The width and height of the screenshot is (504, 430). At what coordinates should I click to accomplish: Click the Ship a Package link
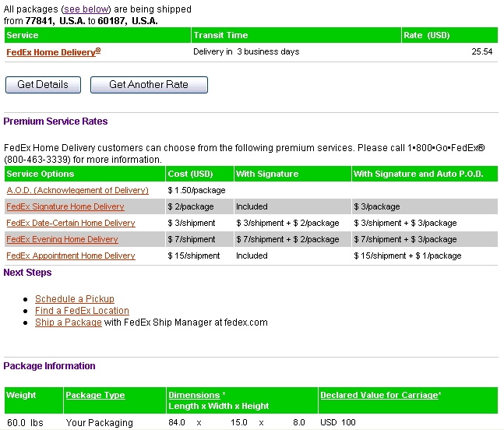click(68, 322)
